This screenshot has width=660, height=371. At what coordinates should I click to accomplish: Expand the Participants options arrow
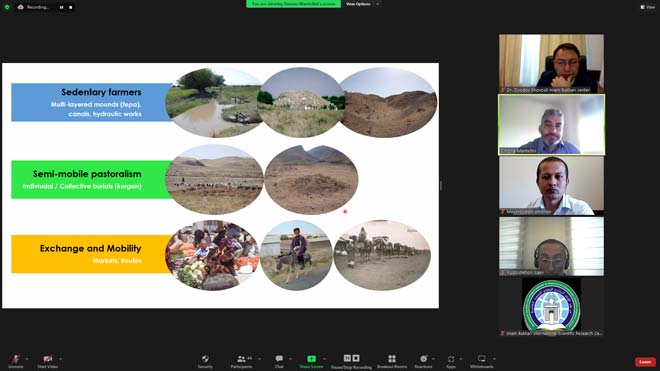pyautogui.click(x=259, y=359)
